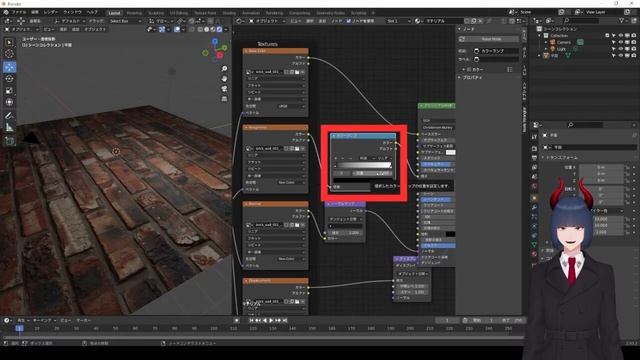Open the Material properties tab icon

[534, 254]
